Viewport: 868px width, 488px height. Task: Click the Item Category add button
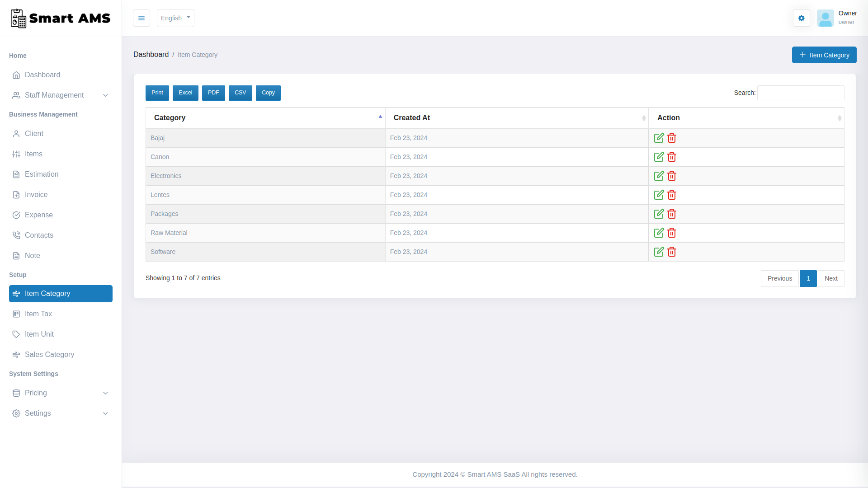(x=824, y=55)
